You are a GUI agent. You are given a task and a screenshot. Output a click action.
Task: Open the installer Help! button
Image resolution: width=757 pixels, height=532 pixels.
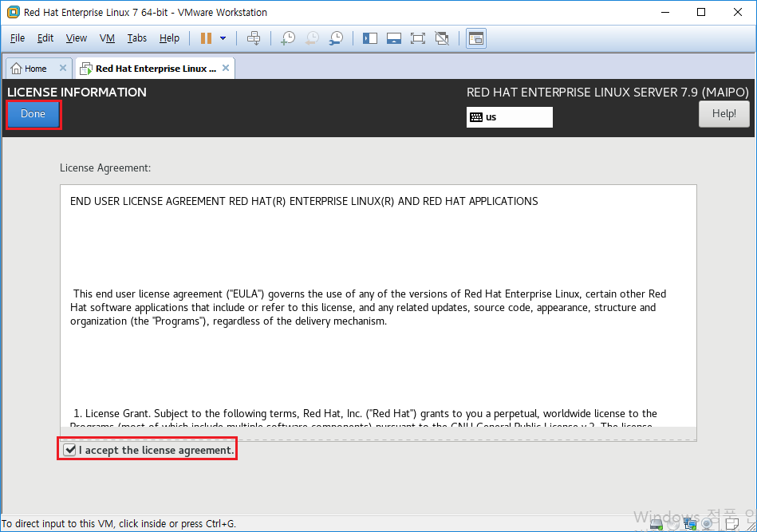[x=723, y=114]
